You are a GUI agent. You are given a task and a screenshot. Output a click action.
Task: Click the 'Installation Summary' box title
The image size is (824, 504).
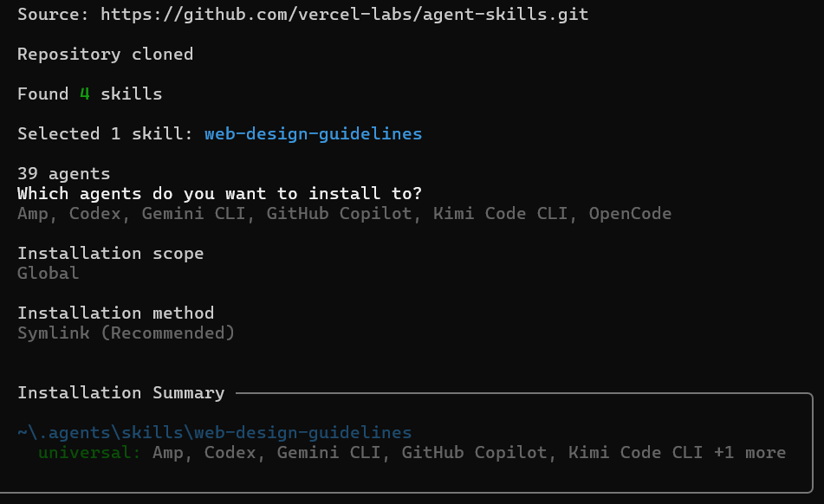(x=120, y=393)
